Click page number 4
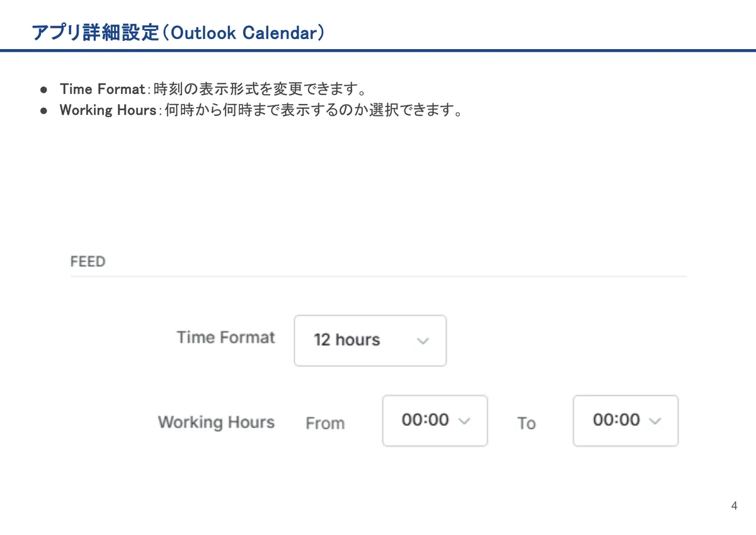756x535 pixels. pos(734,506)
